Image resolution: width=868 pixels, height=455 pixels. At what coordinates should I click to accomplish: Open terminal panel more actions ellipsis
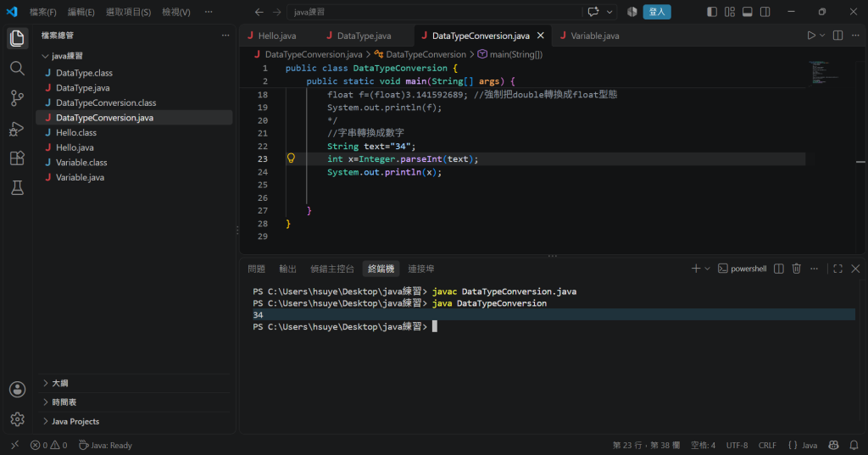pyautogui.click(x=815, y=269)
